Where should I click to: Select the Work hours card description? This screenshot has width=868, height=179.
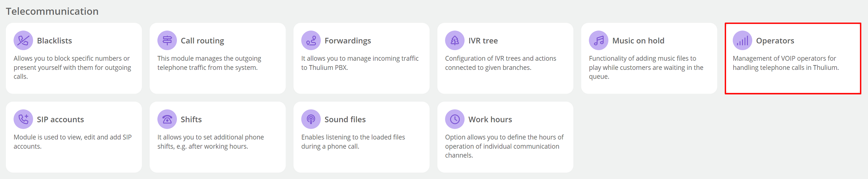tap(504, 146)
